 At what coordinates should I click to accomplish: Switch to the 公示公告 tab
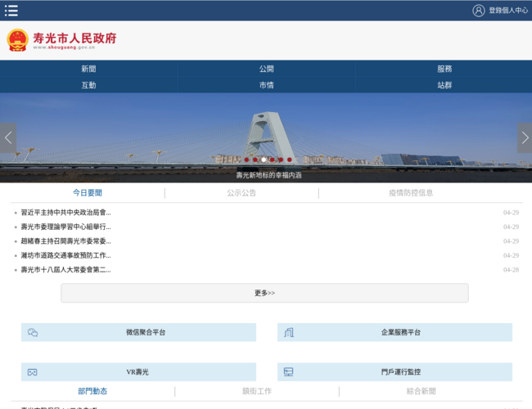(x=241, y=193)
